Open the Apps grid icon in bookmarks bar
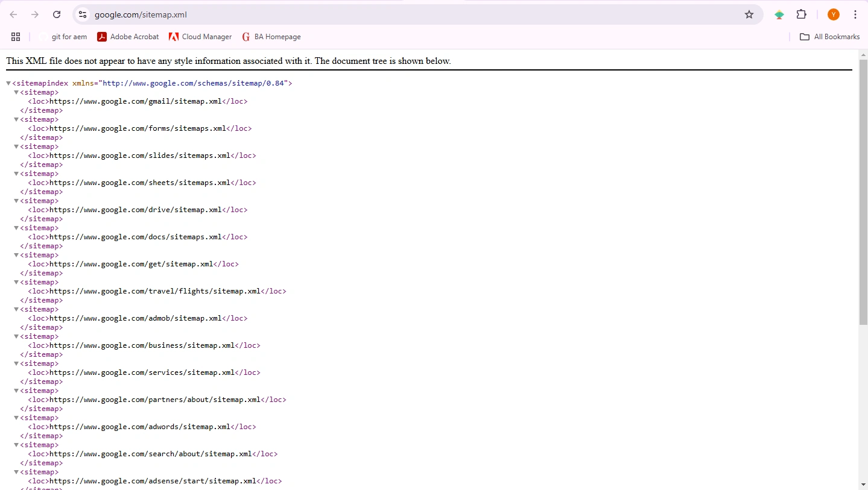The height and width of the screenshot is (490, 868). (16, 37)
